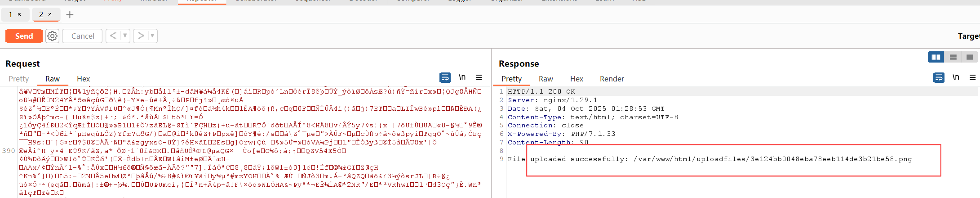Click the orange Send button
The image size is (980, 198).
(24, 36)
